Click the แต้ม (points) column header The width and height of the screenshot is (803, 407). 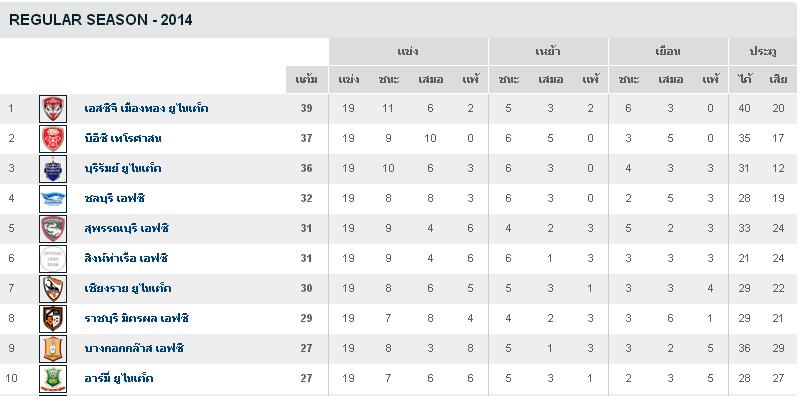tap(307, 79)
